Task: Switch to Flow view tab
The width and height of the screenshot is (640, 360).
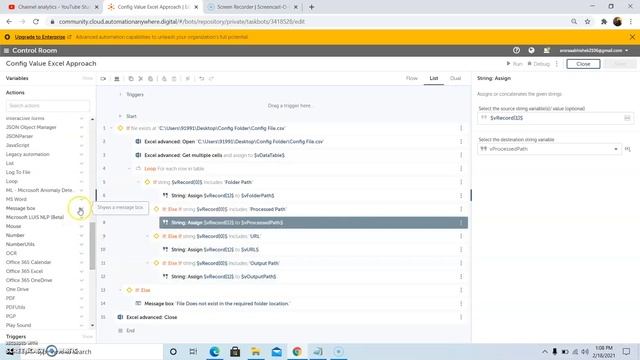Action: point(411,78)
